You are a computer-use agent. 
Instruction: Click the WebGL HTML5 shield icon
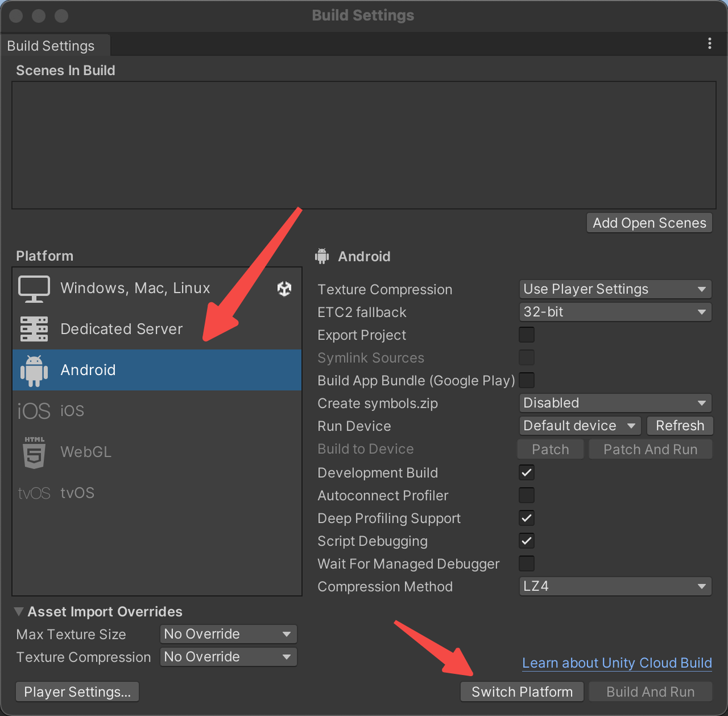click(x=34, y=452)
